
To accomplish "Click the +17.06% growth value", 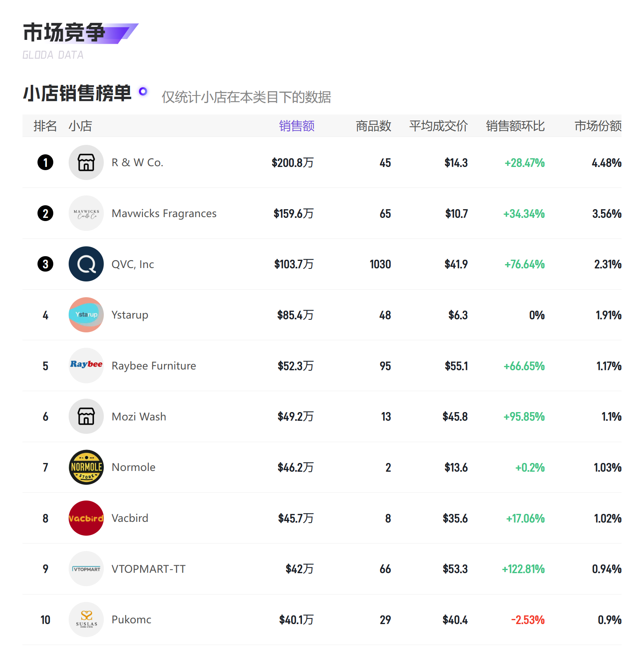I will click(526, 518).
